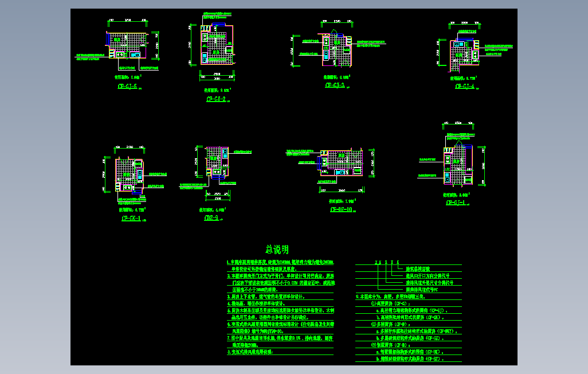The height and width of the screenshot is (374, 588).
Task: Click the CF-GK-1 drawing label
Action: coord(131,219)
